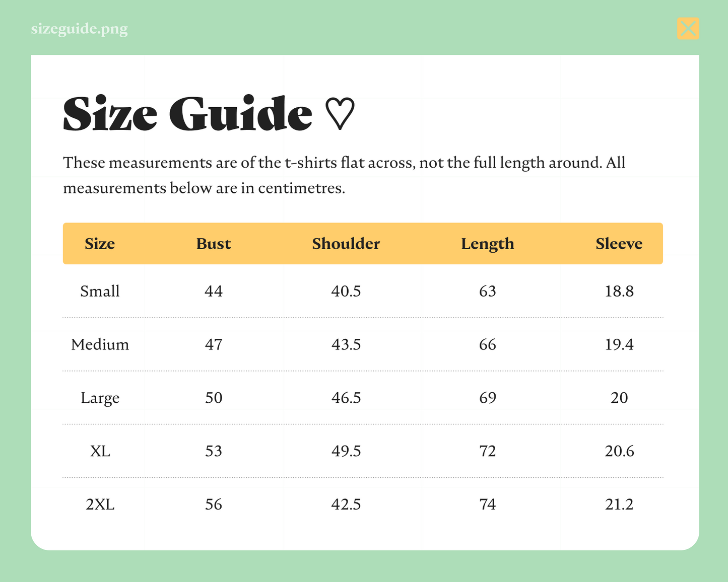The width and height of the screenshot is (728, 582).
Task: Click the Size column header
Action: (x=100, y=244)
